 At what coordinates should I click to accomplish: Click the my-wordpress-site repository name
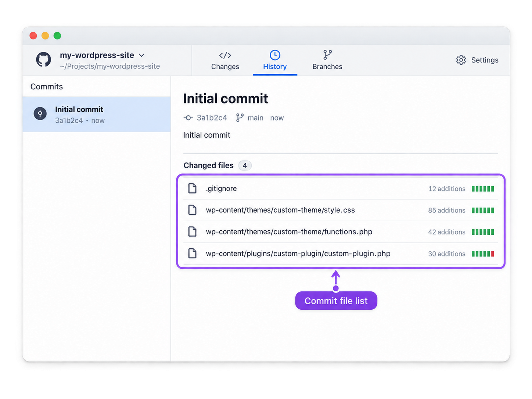(97, 55)
